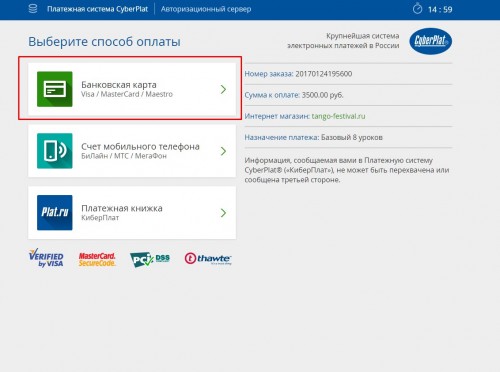Click the green bank card icon

coord(55,89)
